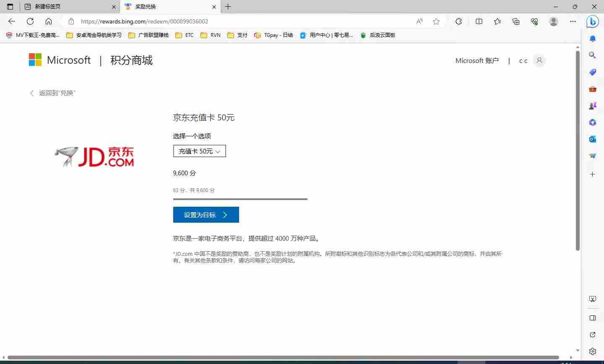Open the sidebar Microsoft 365 icon
Screen dimensions: 604x364
tap(593, 122)
